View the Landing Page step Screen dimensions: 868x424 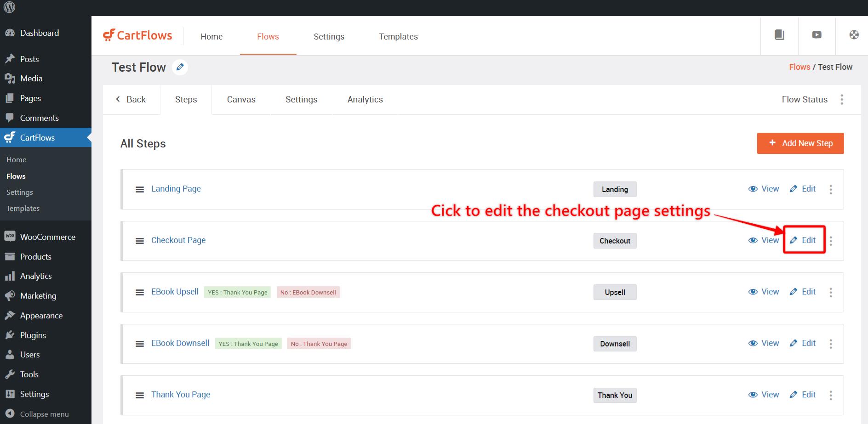pyautogui.click(x=764, y=189)
